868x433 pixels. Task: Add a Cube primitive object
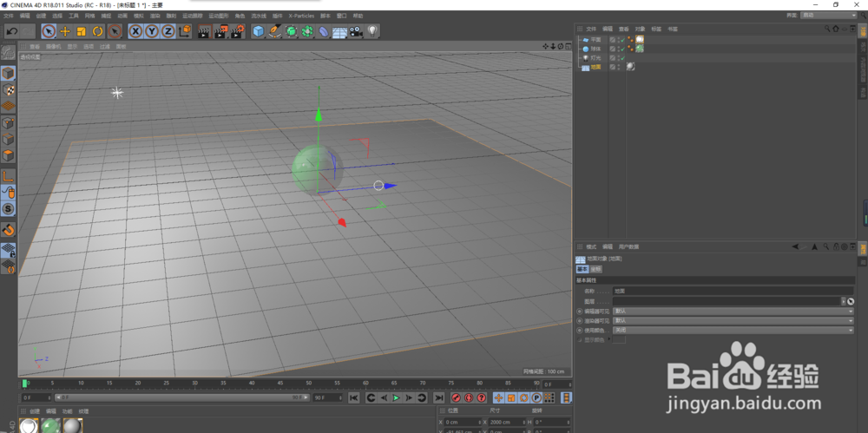[x=259, y=31]
